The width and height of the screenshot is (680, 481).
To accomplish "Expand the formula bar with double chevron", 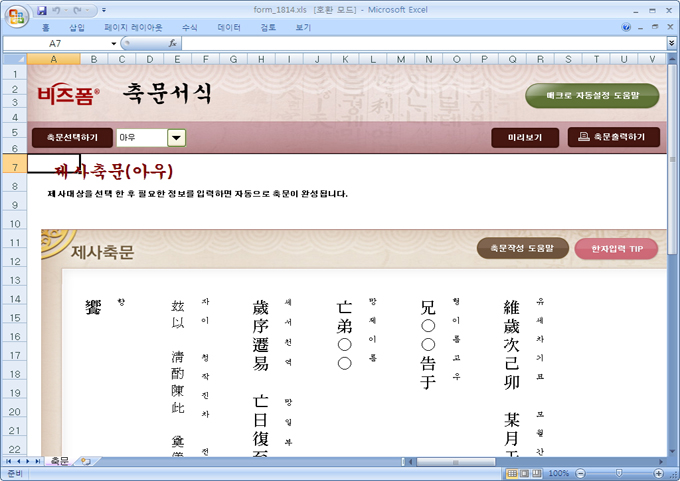I will 671,43.
